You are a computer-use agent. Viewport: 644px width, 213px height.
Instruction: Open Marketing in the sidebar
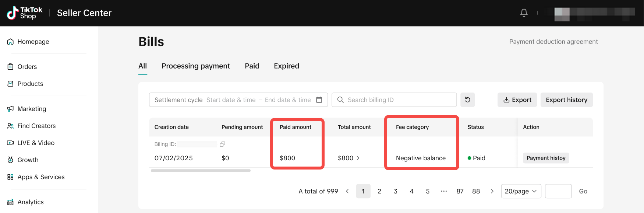point(32,109)
